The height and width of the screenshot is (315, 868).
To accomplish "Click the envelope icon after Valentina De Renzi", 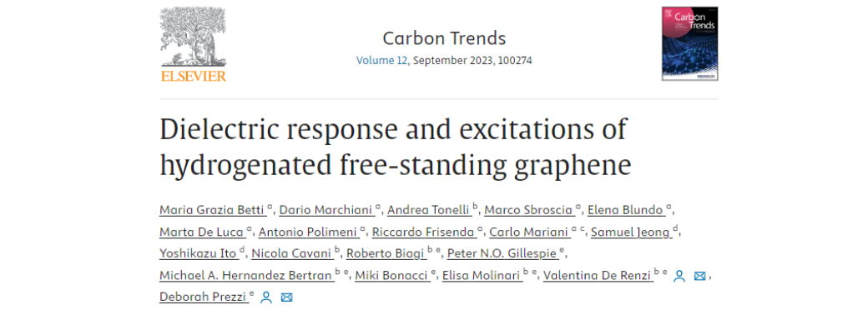I will 699,276.
